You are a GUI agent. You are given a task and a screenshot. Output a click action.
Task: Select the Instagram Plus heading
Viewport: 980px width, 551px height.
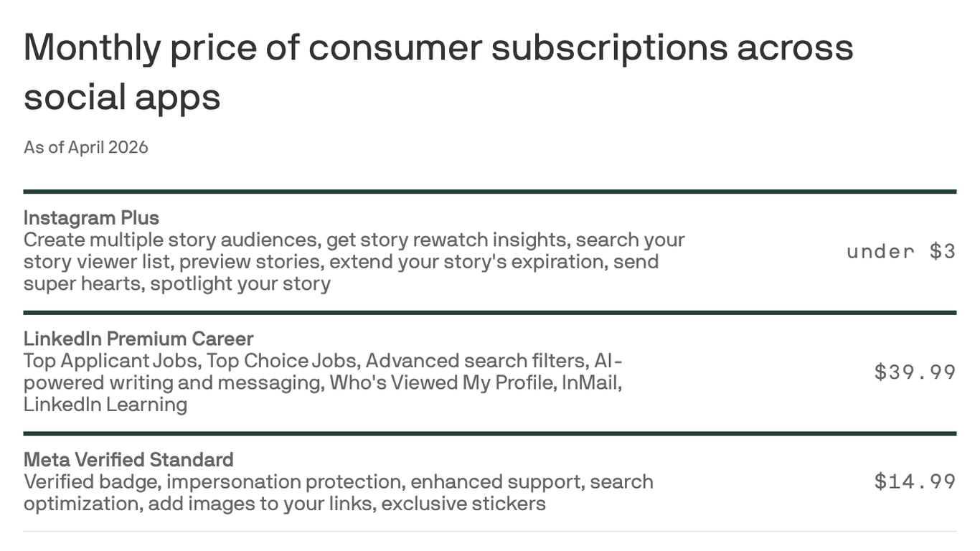tap(91, 217)
